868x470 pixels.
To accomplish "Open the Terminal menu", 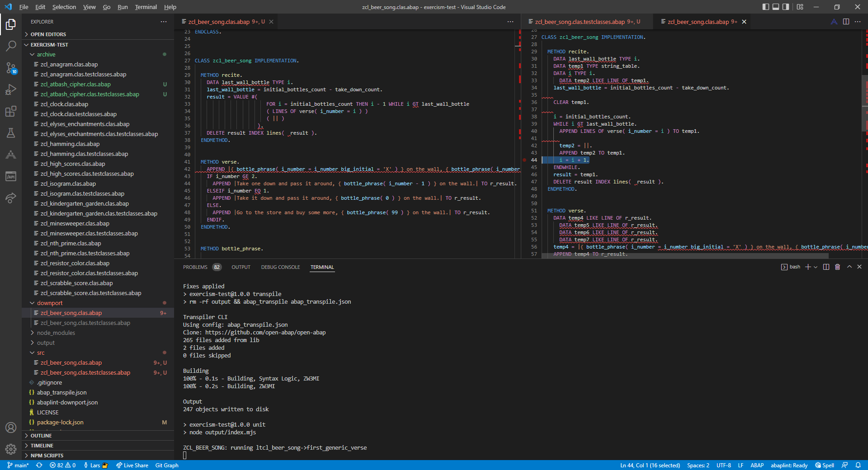I will (146, 7).
